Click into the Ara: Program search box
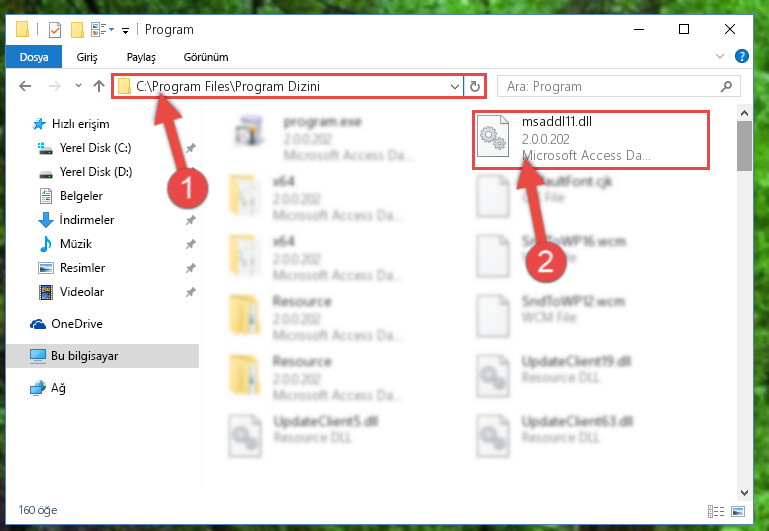The width and height of the screenshot is (769, 531). (x=611, y=86)
